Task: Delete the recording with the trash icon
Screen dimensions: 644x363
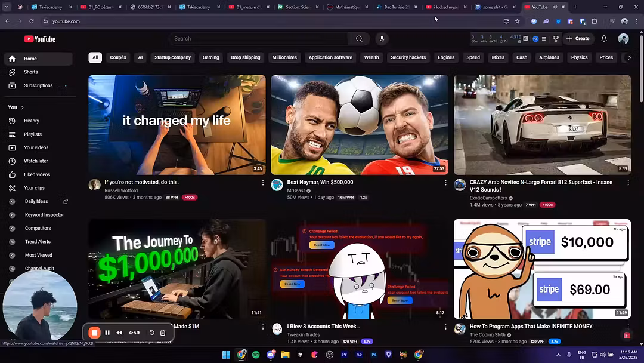Action: (x=163, y=333)
